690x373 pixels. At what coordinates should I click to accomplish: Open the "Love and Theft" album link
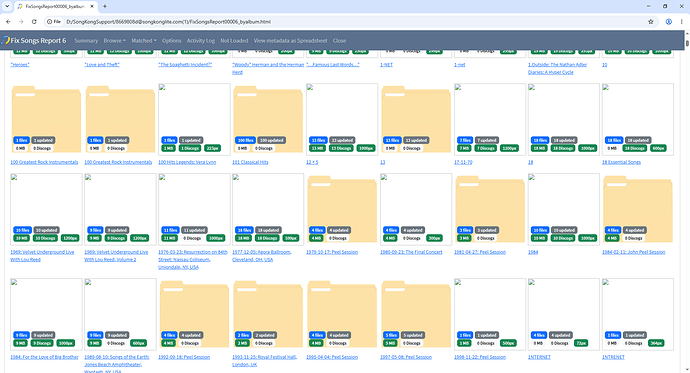[102, 65]
